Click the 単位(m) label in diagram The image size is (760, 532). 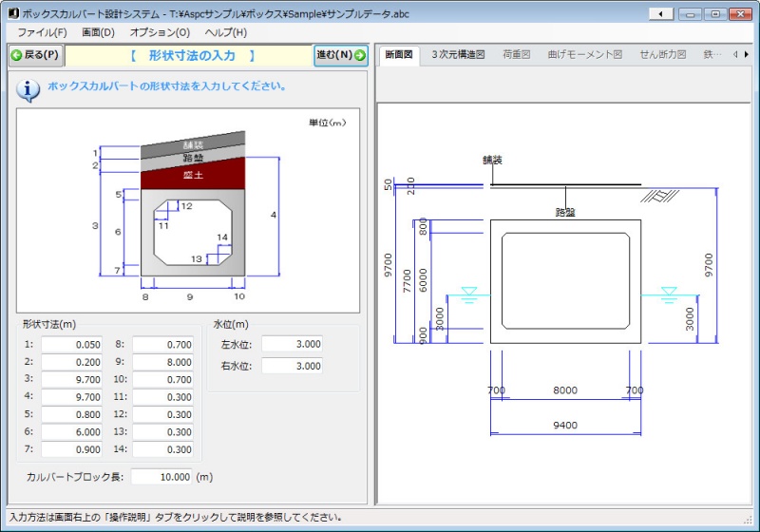click(328, 123)
